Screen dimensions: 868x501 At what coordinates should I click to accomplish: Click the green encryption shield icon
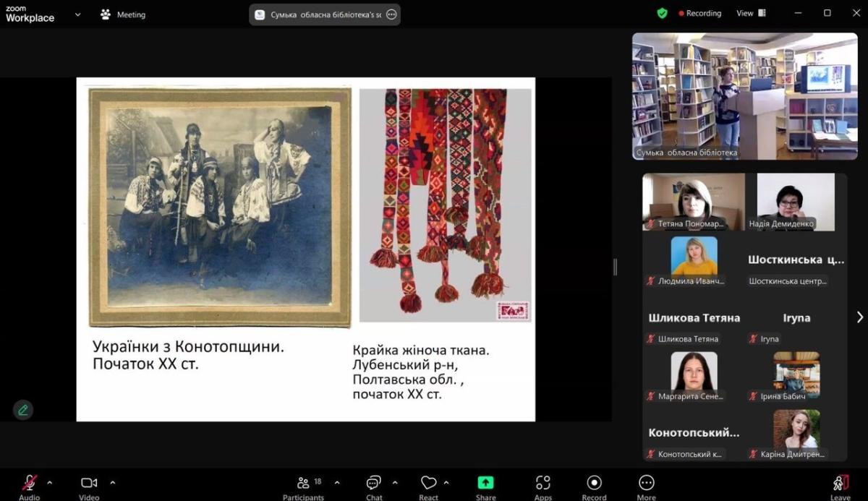pos(662,13)
